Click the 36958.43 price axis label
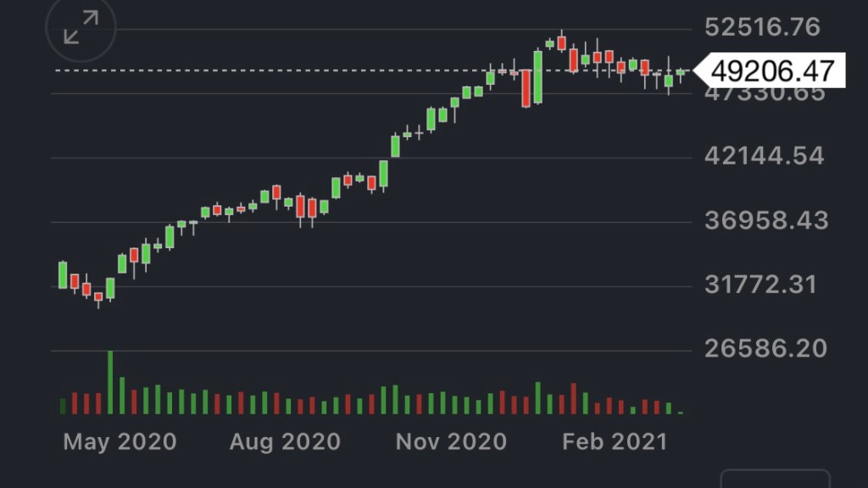Viewport: 868px width, 488px height. pos(766,221)
